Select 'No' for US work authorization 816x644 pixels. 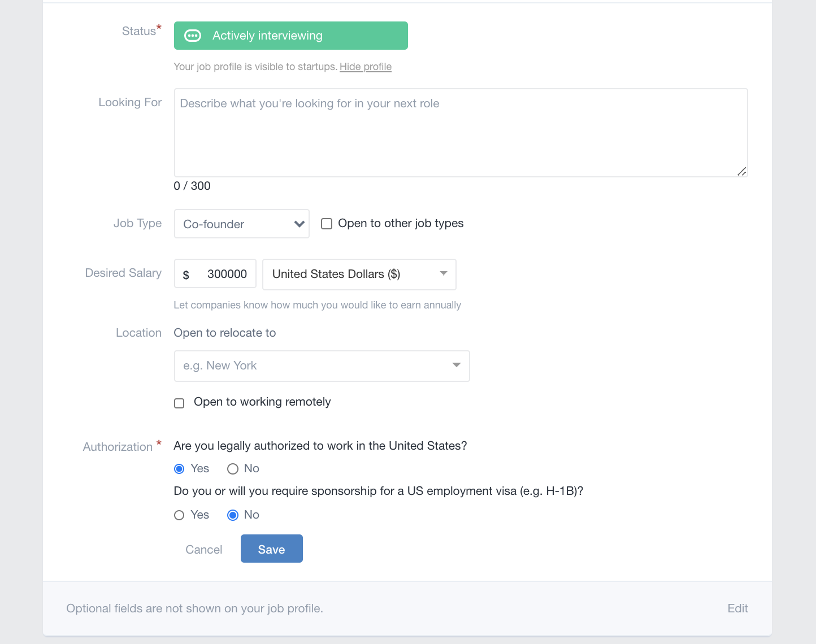[232, 468]
